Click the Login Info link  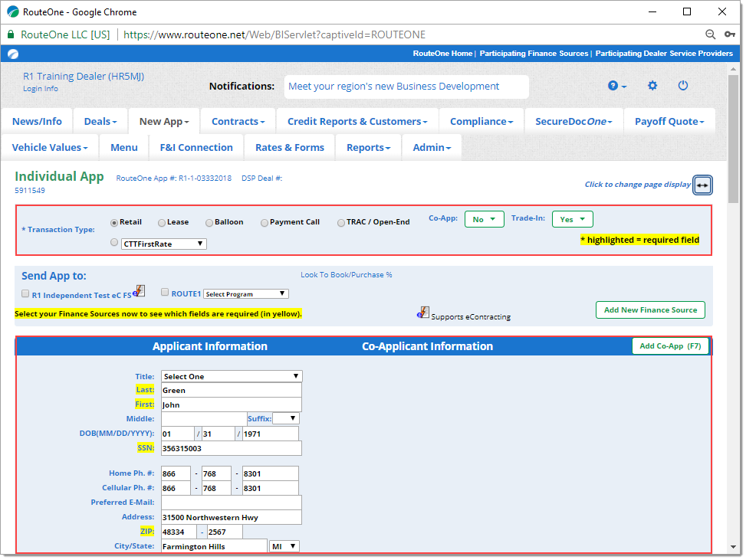(41, 89)
